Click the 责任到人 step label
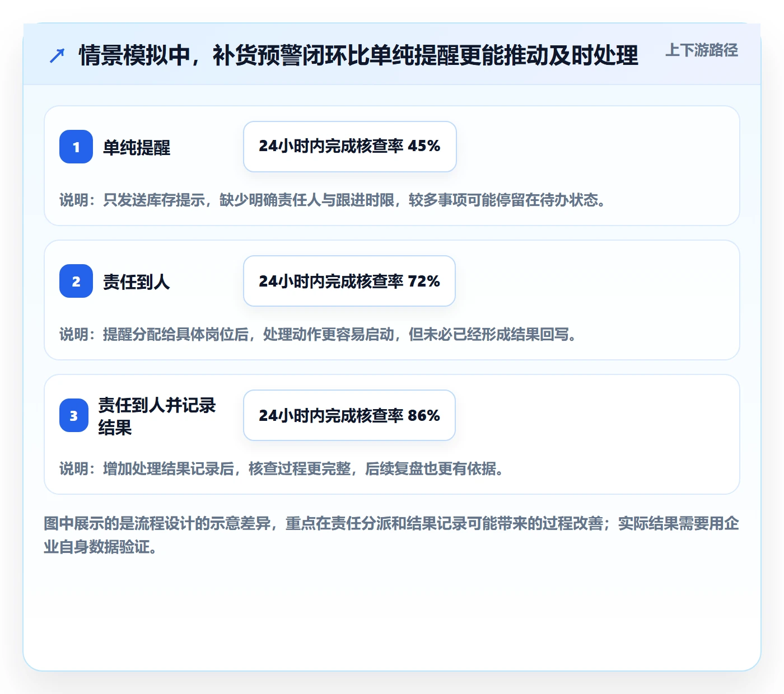This screenshot has width=784, height=694. coord(137,282)
